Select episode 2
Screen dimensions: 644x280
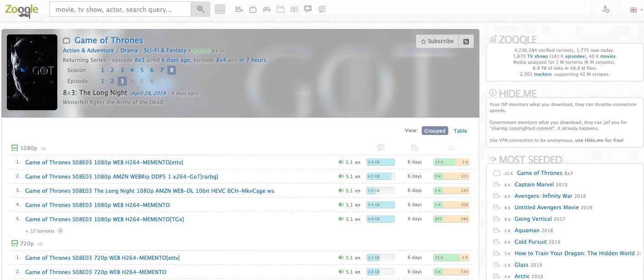(x=112, y=81)
